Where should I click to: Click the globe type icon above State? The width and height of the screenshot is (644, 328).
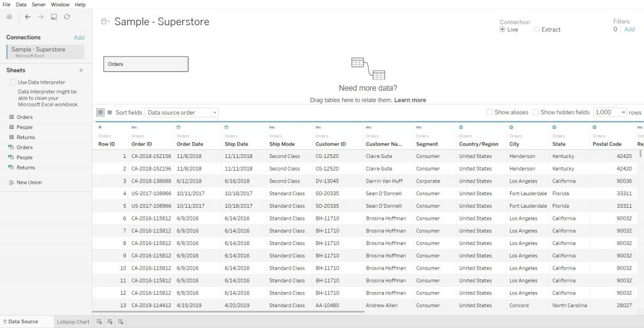(x=555, y=127)
